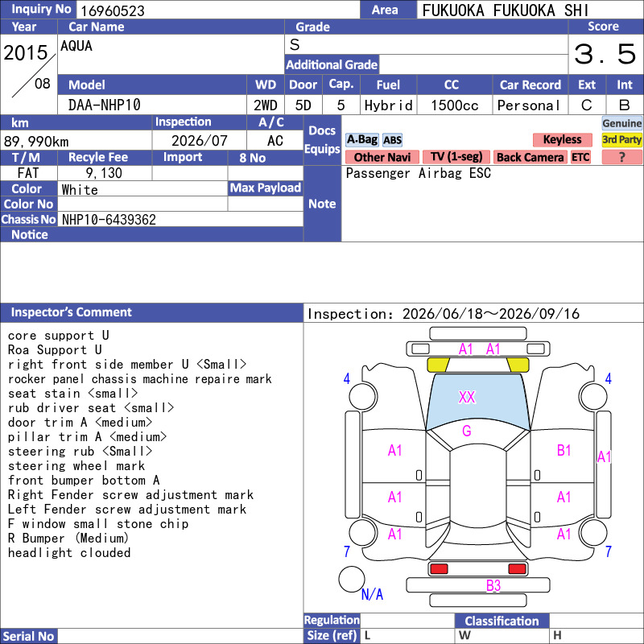
Task: Click the ETC equipment badge
Action: click(580, 157)
